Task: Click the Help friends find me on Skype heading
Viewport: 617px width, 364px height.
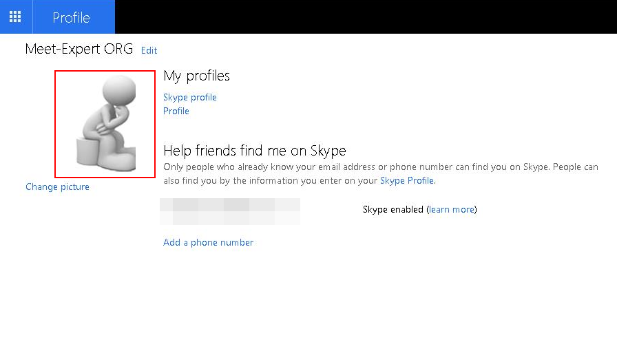Action: click(x=255, y=151)
